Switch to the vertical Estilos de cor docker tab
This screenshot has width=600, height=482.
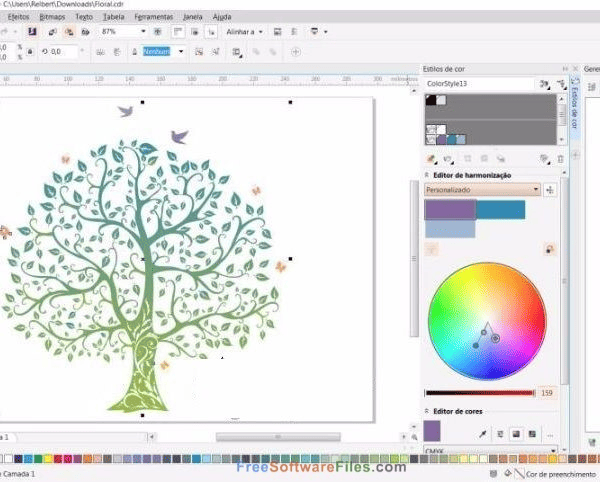click(x=575, y=103)
